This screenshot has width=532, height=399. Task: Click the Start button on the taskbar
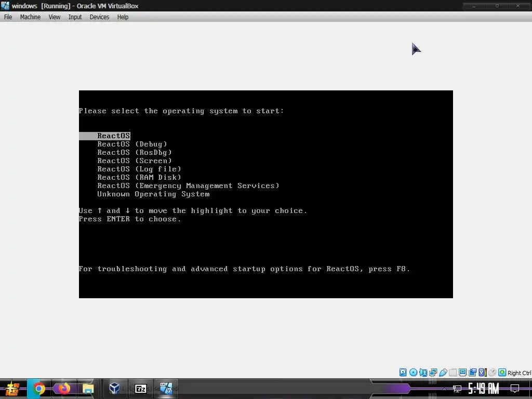(12, 389)
